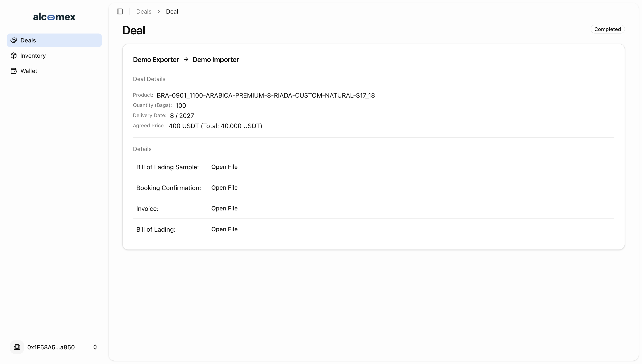Screen dimensions: 642x364
Task: Click the Deal breadcrumb current page
Action: tap(172, 11)
